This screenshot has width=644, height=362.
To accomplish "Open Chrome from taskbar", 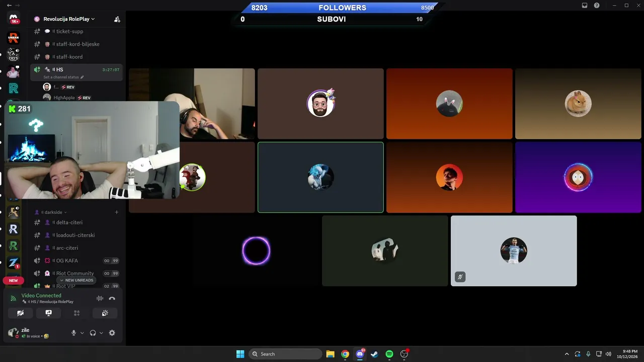I will coord(345,354).
